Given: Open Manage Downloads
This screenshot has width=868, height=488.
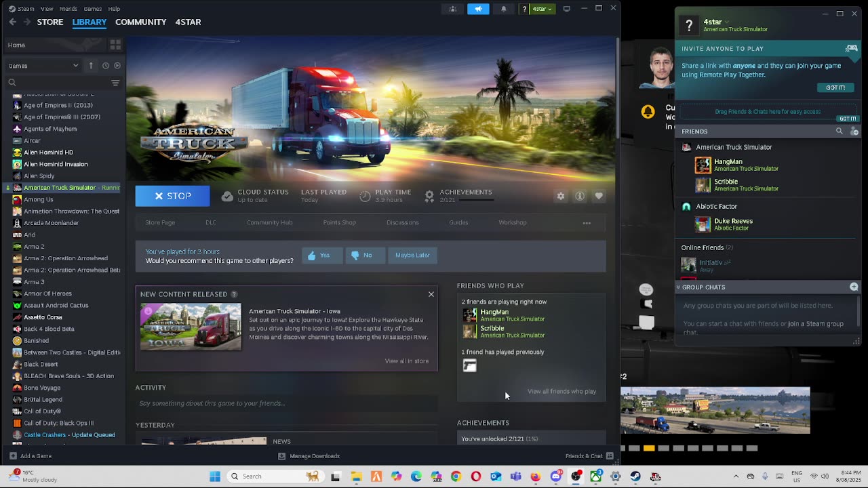Looking at the screenshot, I should point(309,456).
